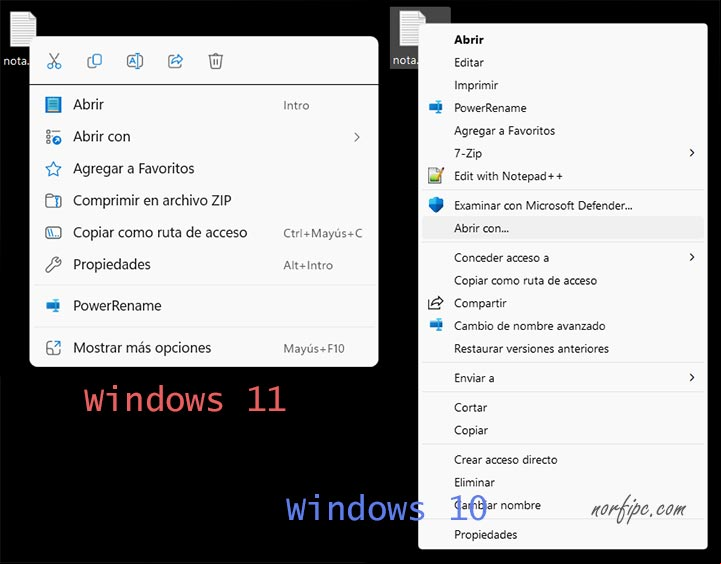Choose Compartir in Windows 10 menu
The width and height of the screenshot is (721, 564).
[563, 303]
